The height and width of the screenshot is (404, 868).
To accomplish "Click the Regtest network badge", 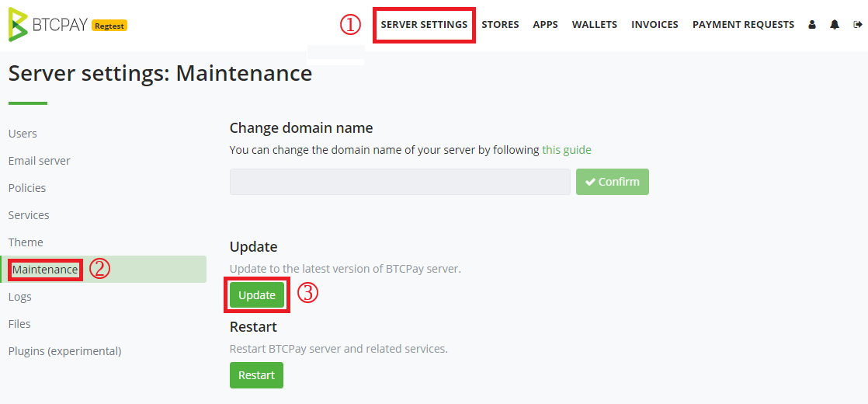I will pos(109,26).
